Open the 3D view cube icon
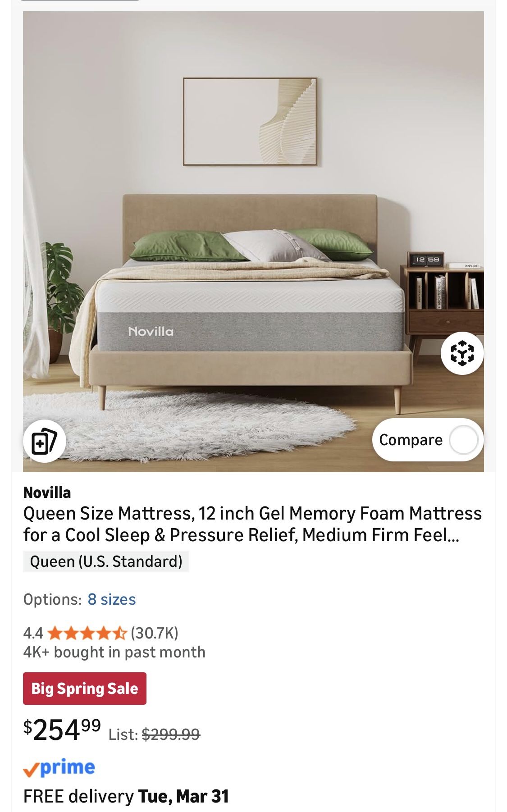This screenshot has width=507, height=812. [462, 353]
